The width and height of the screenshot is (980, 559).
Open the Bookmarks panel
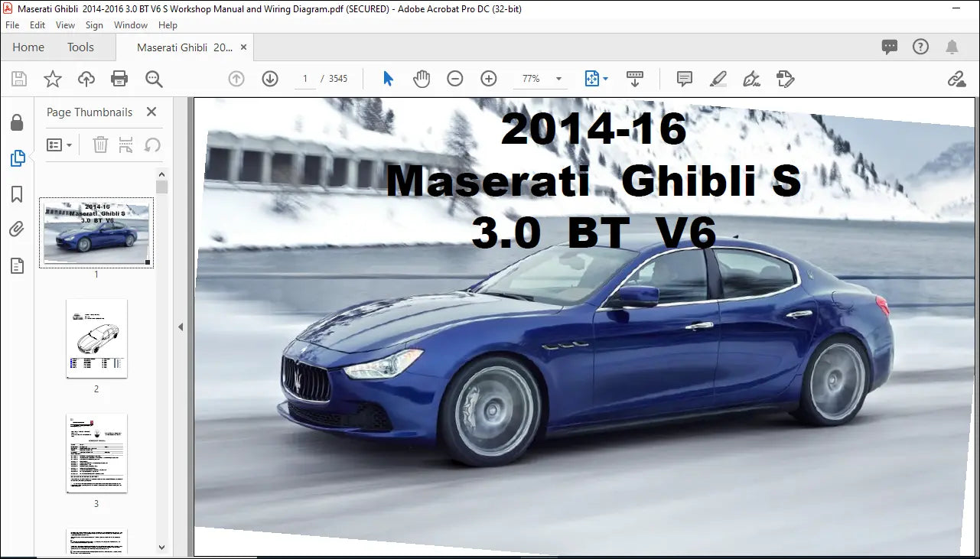point(17,193)
